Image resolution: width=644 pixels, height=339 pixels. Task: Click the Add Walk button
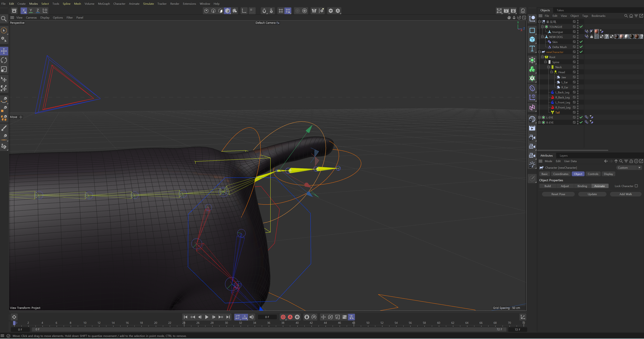(626, 194)
